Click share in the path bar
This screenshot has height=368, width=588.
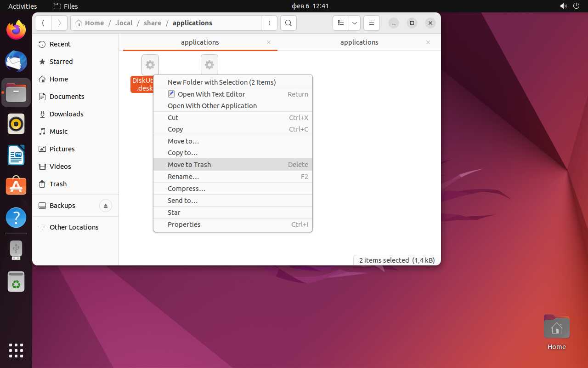pyautogui.click(x=153, y=23)
